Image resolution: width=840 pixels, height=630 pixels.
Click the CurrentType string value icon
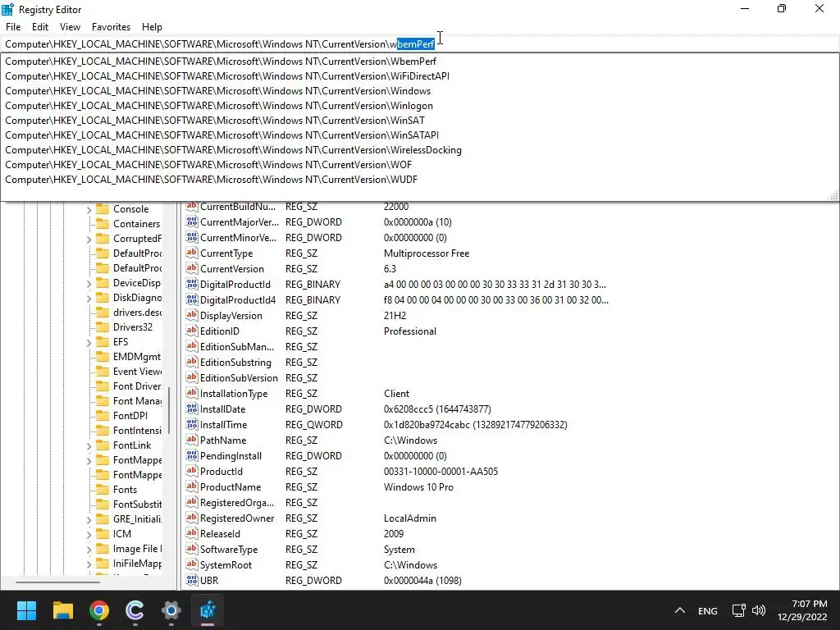coord(191,253)
